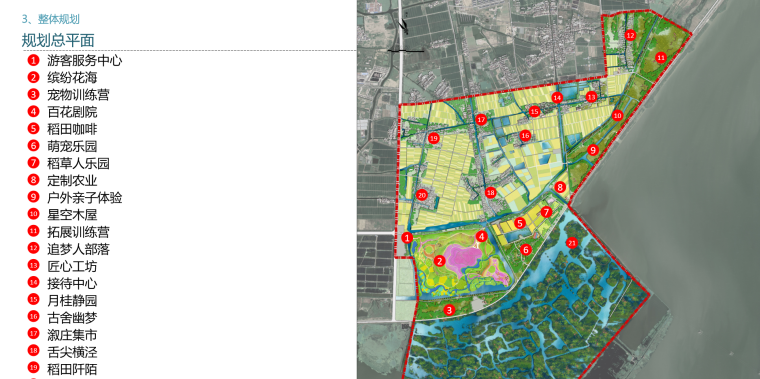Click the legend item 稻田咖啡

[72, 129]
